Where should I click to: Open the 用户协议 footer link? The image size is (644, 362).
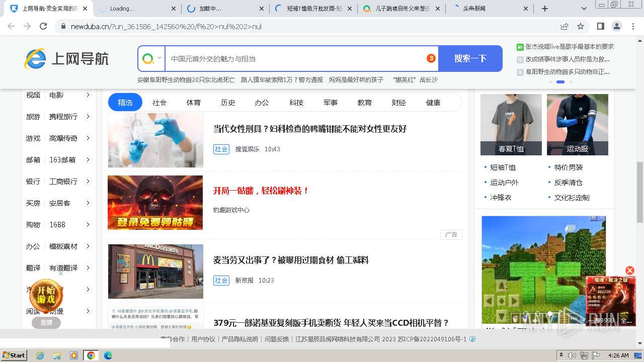pyautogui.click(x=203, y=339)
